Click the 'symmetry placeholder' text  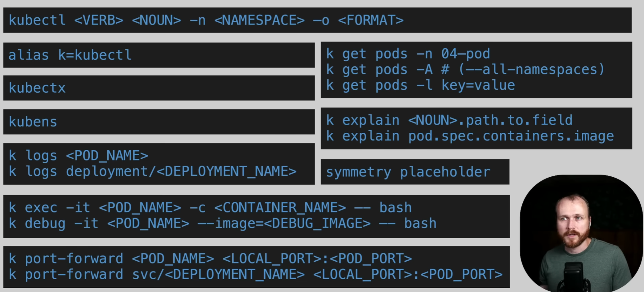point(408,172)
